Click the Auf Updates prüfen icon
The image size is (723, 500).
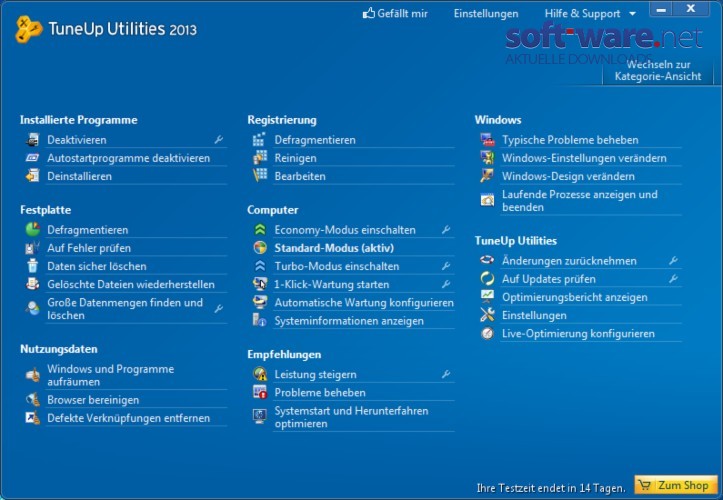click(x=487, y=279)
